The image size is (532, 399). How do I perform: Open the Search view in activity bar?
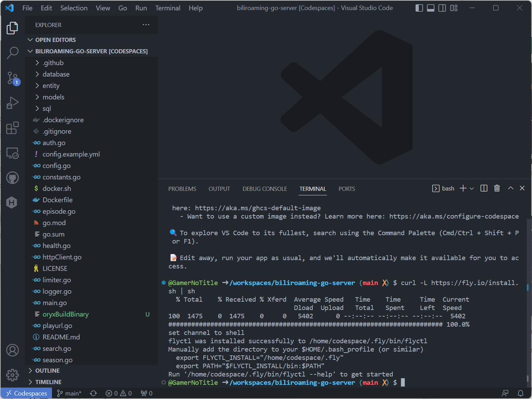tap(12, 53)
